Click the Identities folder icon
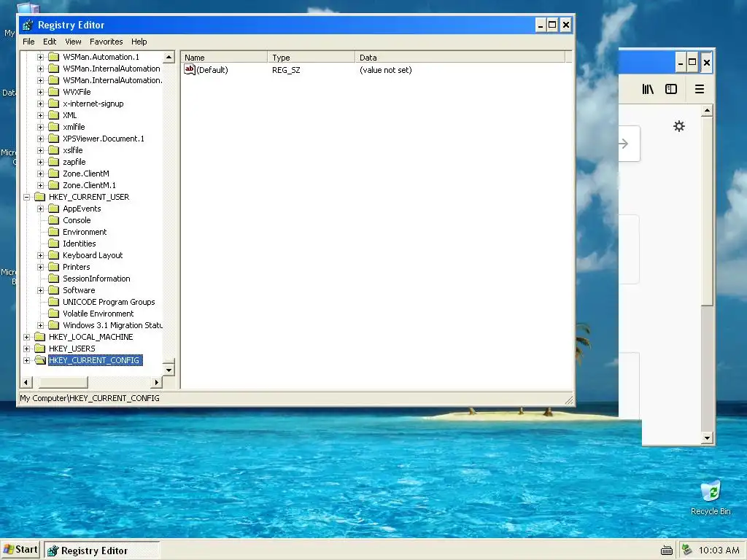 click(54, 244)
